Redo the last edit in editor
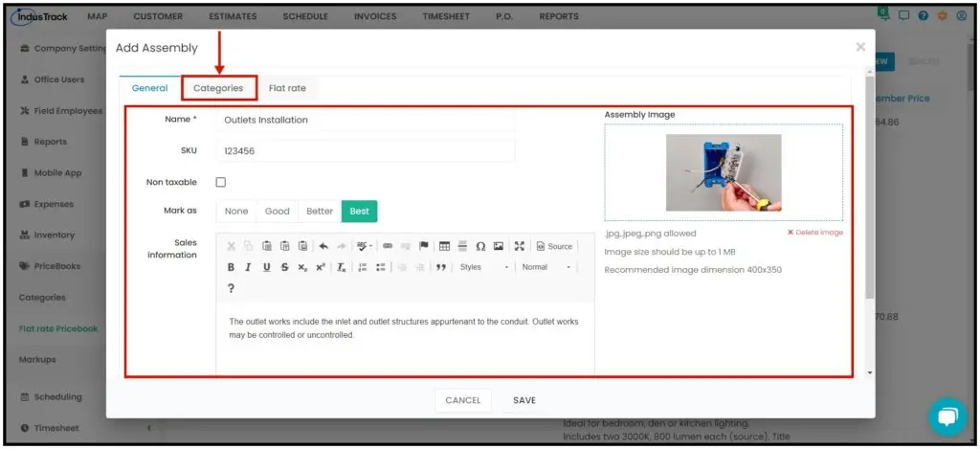This screenshot has height=449, width=980. 342,246
